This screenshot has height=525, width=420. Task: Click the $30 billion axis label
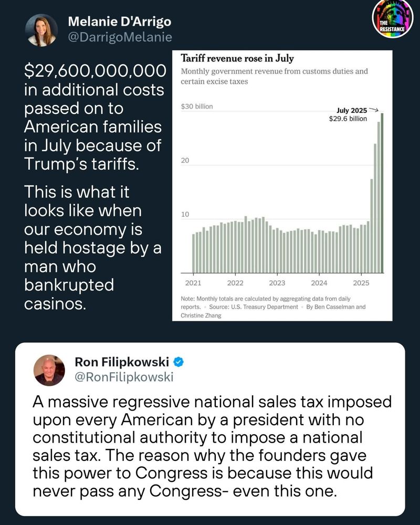tap(197, 107)
